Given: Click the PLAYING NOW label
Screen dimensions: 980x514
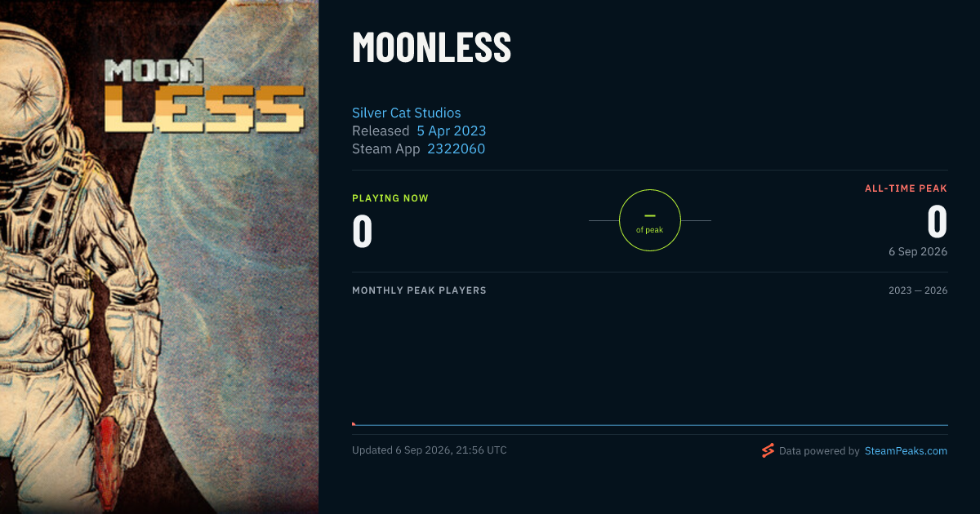Looking at the screenshot, I should point(390,198).
